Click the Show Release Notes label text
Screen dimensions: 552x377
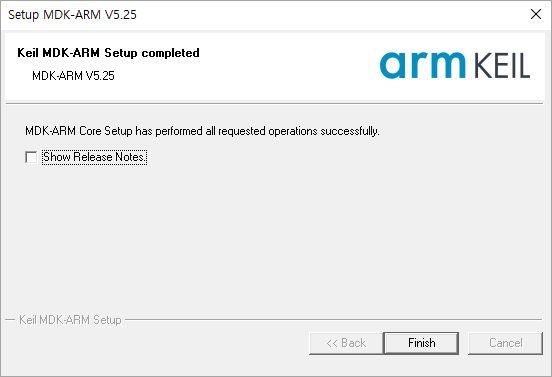tap(94, 157)
